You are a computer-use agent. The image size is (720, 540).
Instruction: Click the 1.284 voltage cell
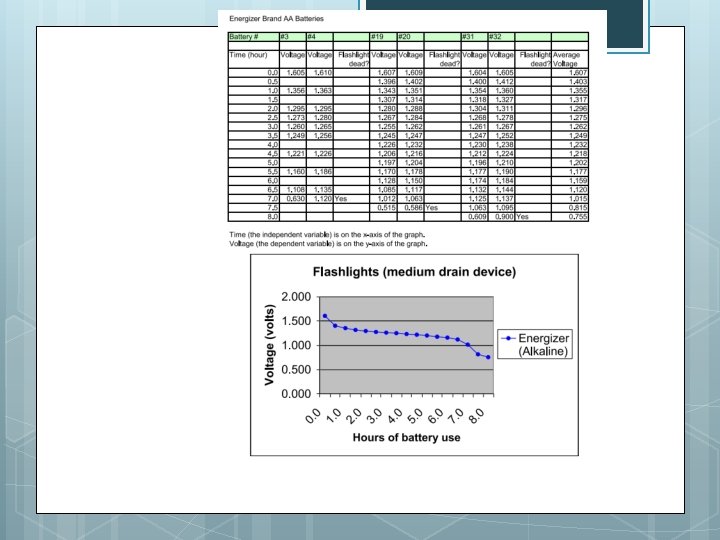(x=411, y=118)
